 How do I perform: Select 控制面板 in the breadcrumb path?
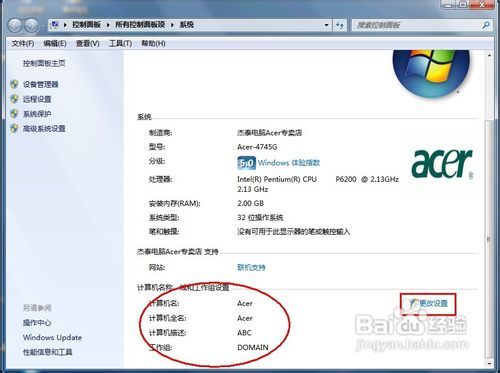[x=86, y=25]
